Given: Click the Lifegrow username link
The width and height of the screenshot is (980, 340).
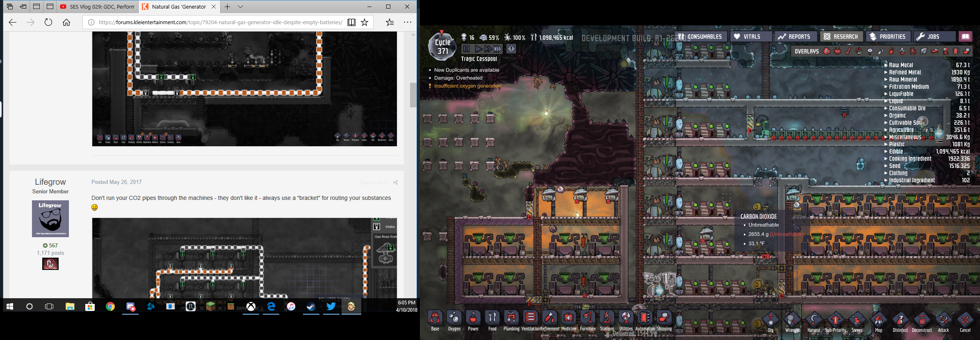Looking at the screenshot, I should pos(50,182).
